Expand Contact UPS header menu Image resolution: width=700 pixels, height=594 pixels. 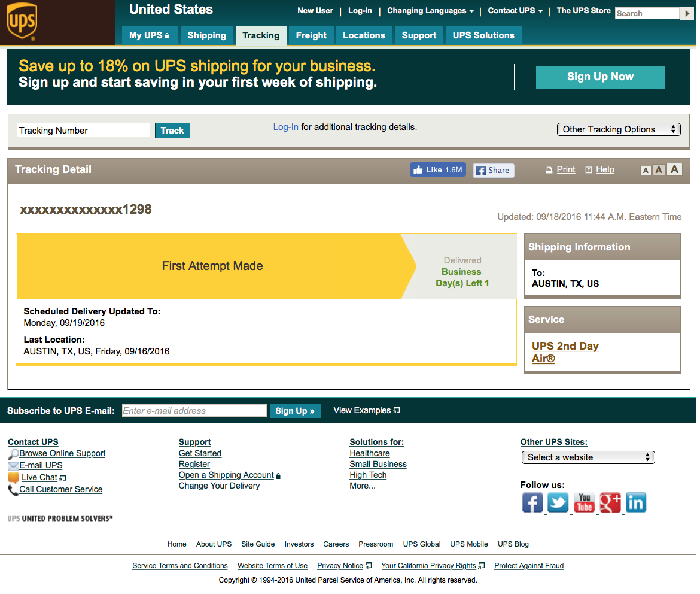click(515, 11)
